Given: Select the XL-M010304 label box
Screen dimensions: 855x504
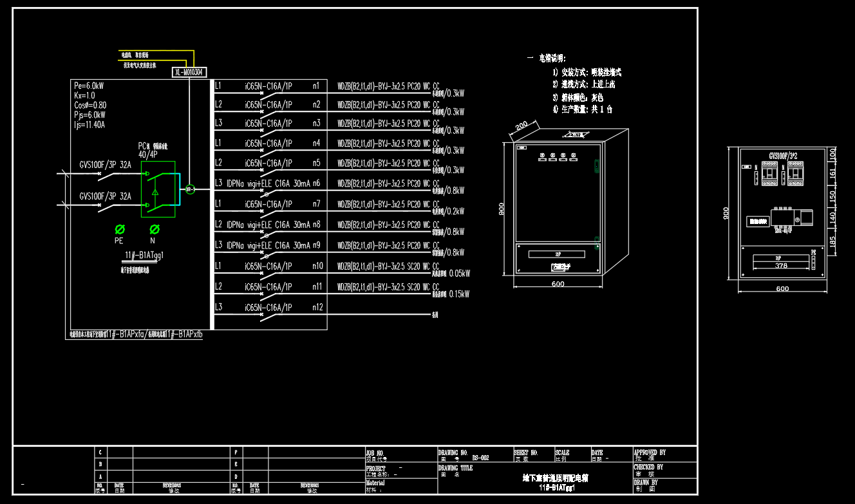Looking at the screenshot, I should click(x=189, y=73).
